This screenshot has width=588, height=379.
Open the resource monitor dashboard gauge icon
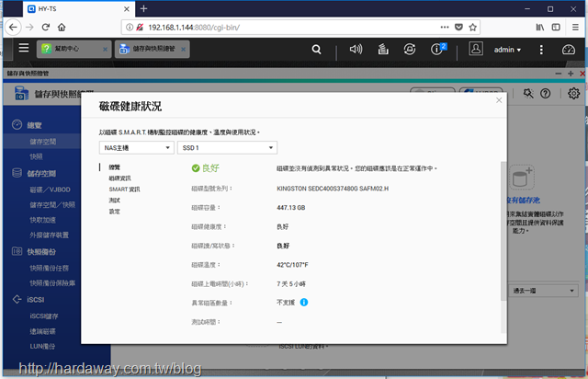click(569, 49)
